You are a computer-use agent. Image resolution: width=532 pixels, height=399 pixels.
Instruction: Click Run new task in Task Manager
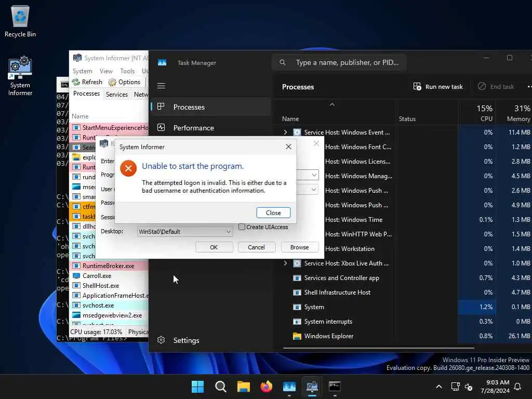pos(437,87)
